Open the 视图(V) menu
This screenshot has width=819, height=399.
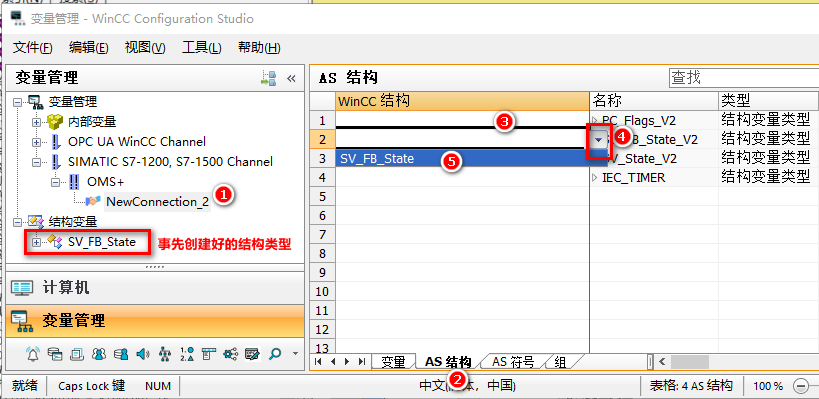pos(145,48)
